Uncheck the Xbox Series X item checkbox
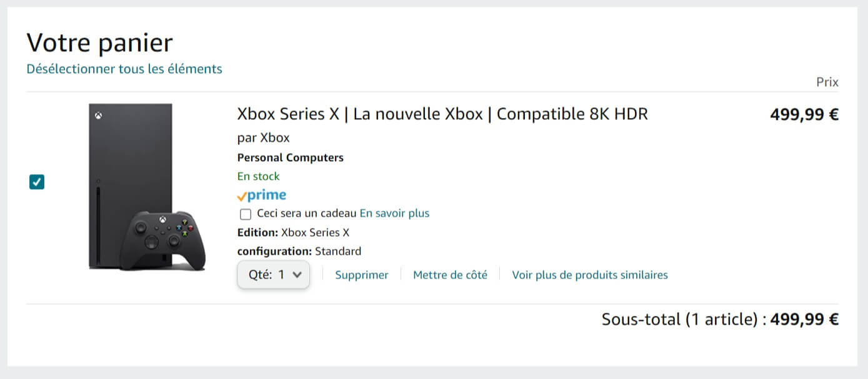 tap(37, 182)
